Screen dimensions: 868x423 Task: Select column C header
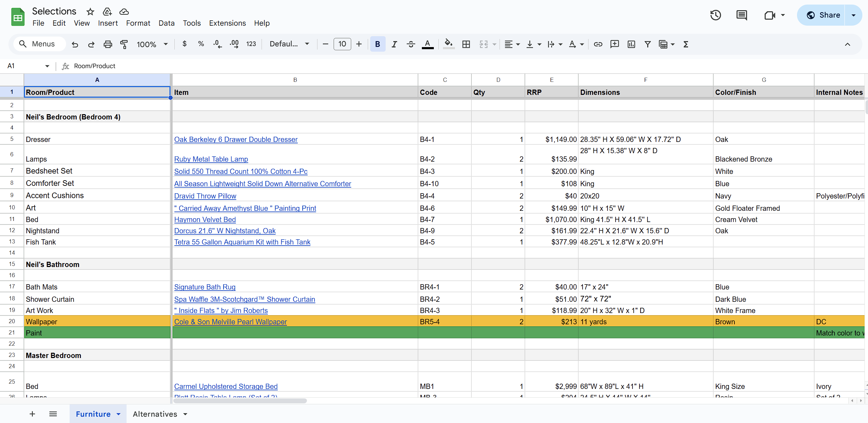pyautogui.click(x=445, y=80)
